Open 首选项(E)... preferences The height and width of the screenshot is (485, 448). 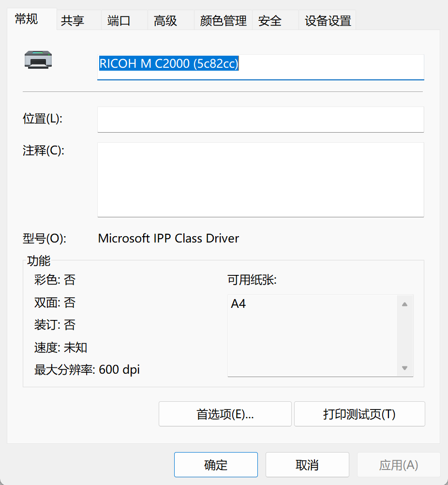[x=225, y=414]
